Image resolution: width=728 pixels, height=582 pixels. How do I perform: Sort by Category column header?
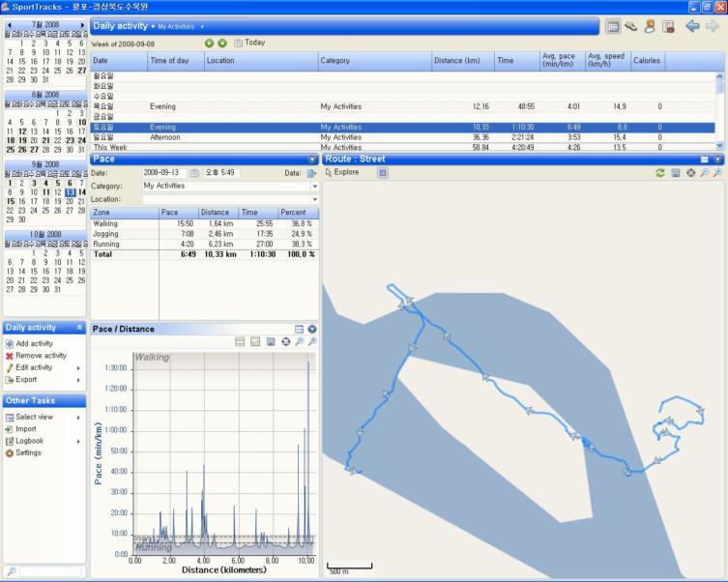375,61
